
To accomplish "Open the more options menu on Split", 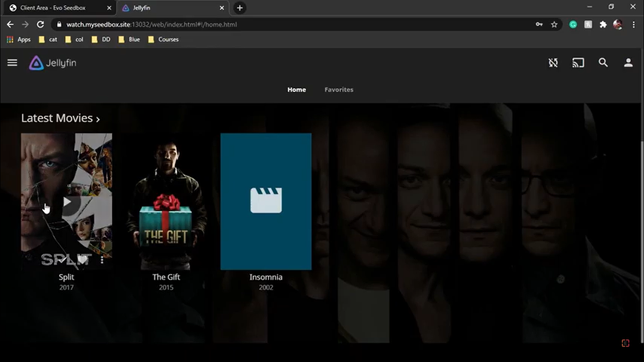I will [x=102, y=260].
